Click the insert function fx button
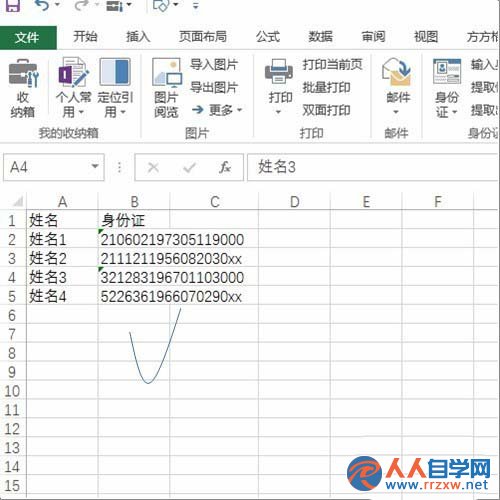 (x=225, y=167)
